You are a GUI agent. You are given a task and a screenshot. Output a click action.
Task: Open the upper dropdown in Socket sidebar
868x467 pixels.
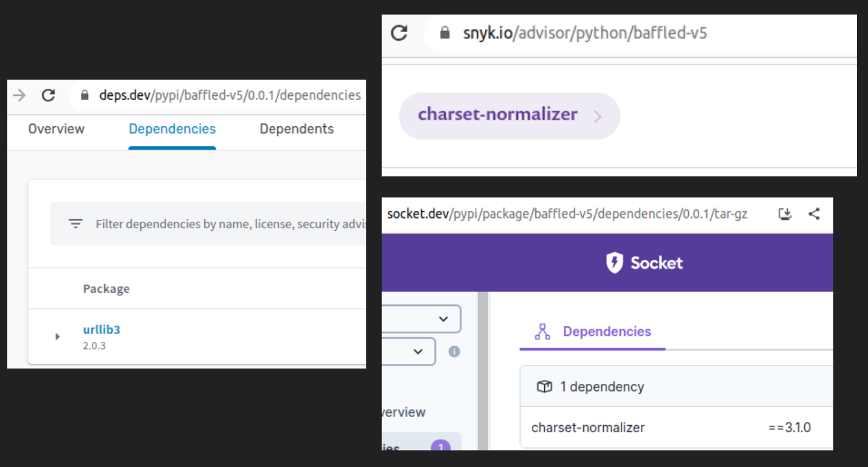click(421, 319)
